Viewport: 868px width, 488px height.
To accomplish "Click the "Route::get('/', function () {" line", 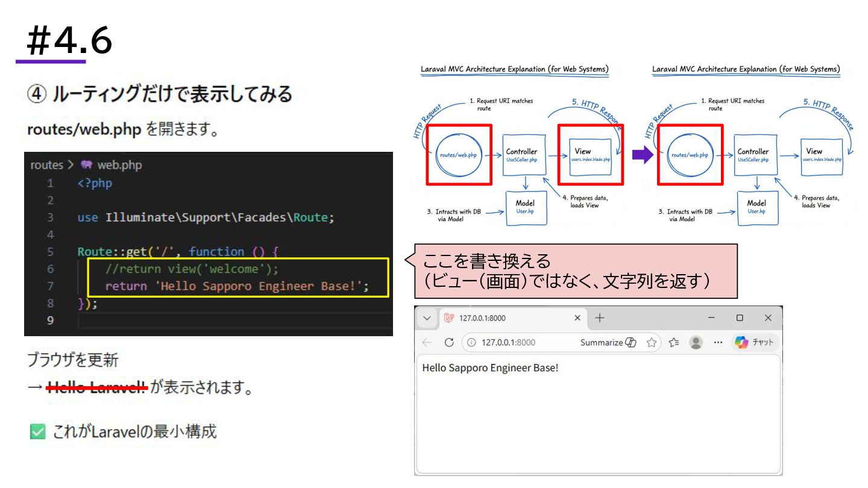I will [177, 252].
